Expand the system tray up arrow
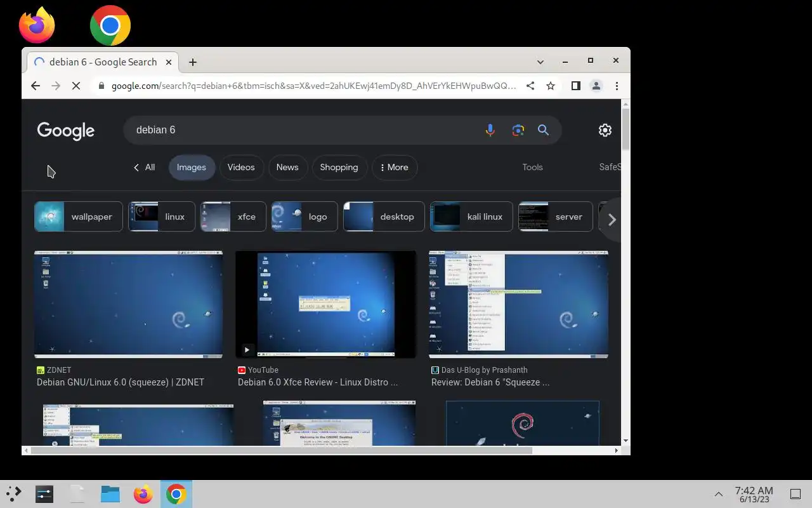This screenshot has height=508, width=812. tap(719, 494)
